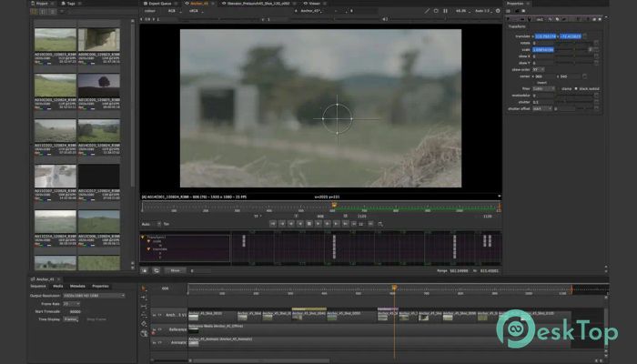The width and height of the screenshot is (637, 364).
Task: Click the Move button below curve editor
Action: point(175,270)
